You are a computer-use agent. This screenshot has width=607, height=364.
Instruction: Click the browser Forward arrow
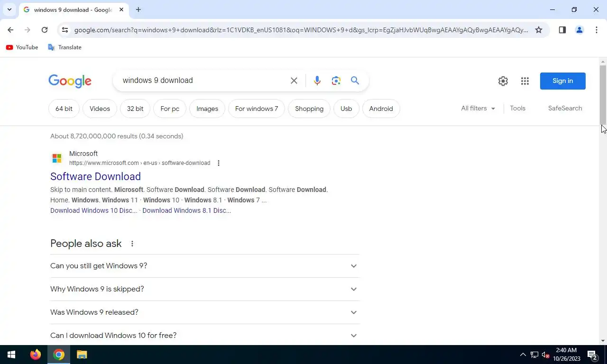pos(28,30)
